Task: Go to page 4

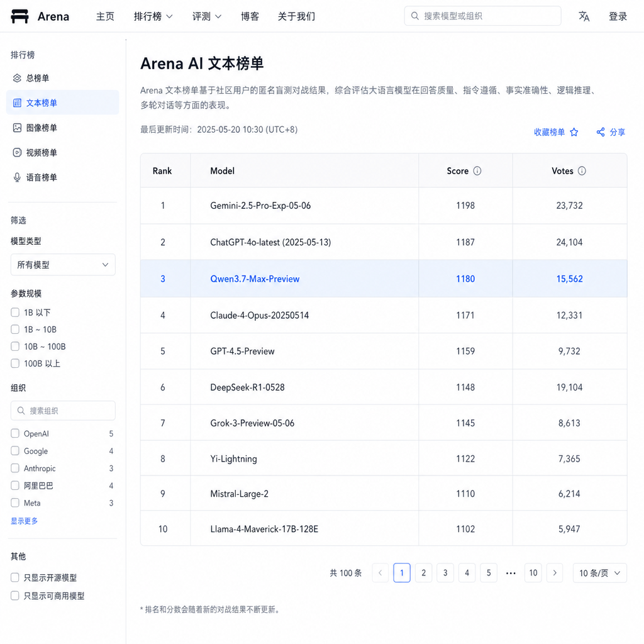Action: (467, 572)
